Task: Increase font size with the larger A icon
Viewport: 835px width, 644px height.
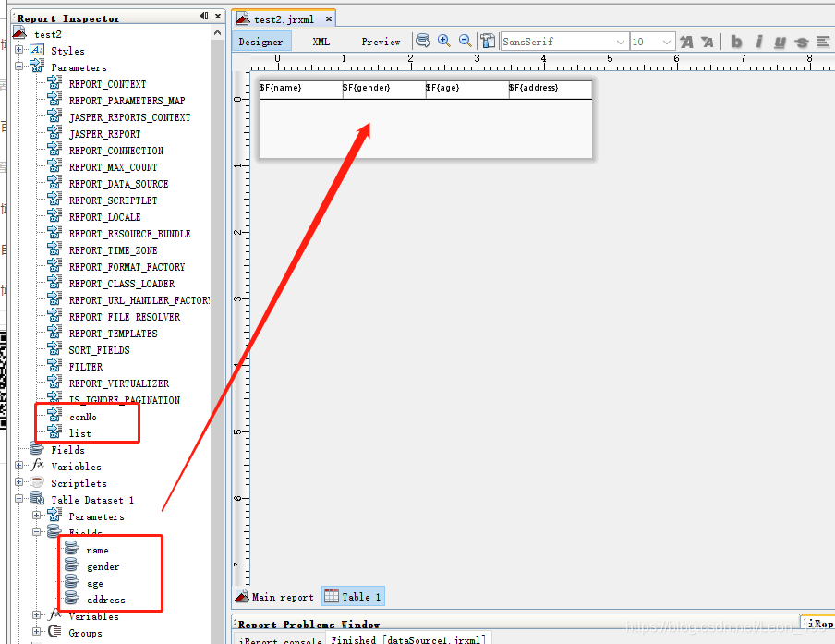Action: 687,42
